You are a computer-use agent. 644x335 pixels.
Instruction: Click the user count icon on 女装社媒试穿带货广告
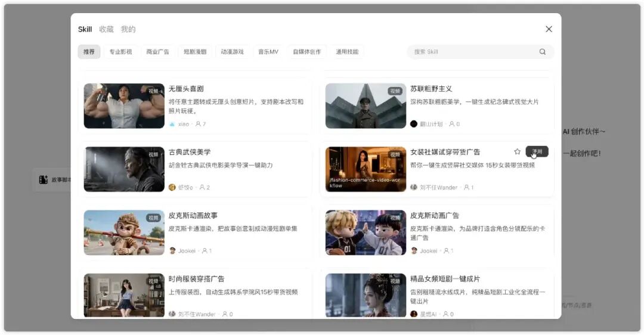click(x=466, y=187)
